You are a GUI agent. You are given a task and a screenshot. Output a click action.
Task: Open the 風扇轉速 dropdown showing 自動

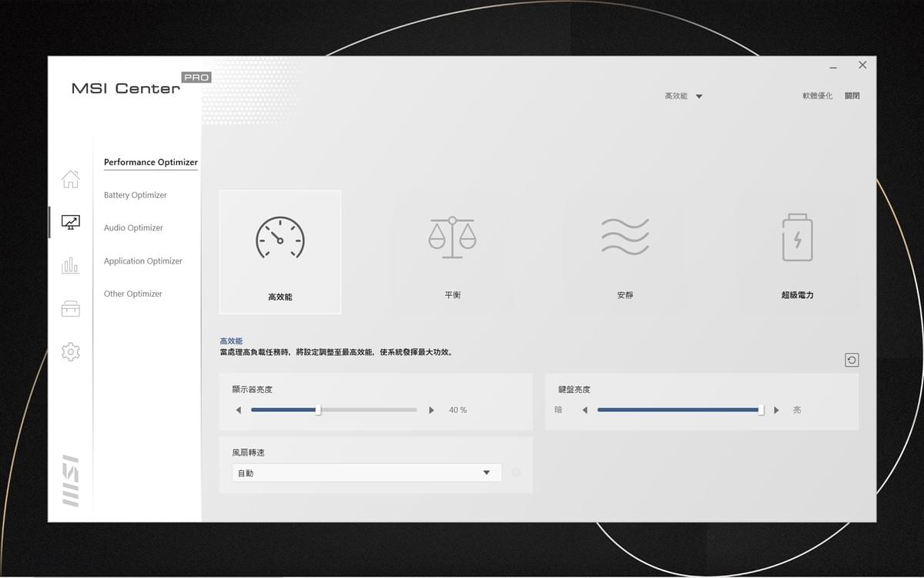(367, 472)
